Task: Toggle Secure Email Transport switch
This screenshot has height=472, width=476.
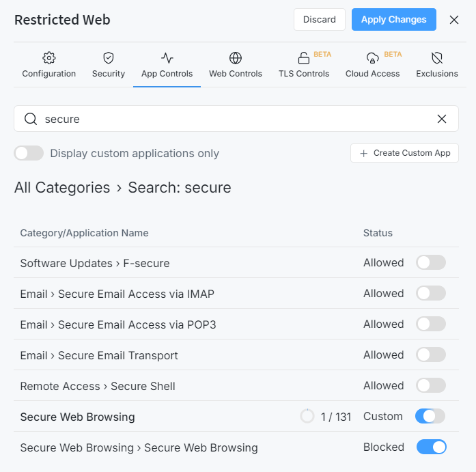Action: click(431, 355)
